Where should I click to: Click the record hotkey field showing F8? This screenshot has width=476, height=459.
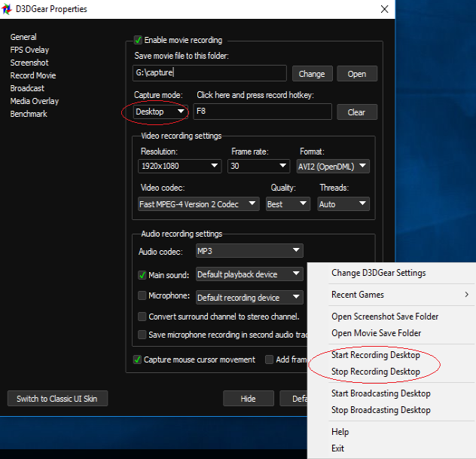point(263,112)
